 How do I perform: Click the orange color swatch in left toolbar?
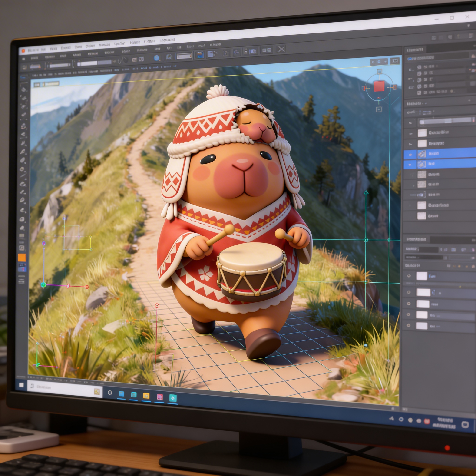(22, 258)
